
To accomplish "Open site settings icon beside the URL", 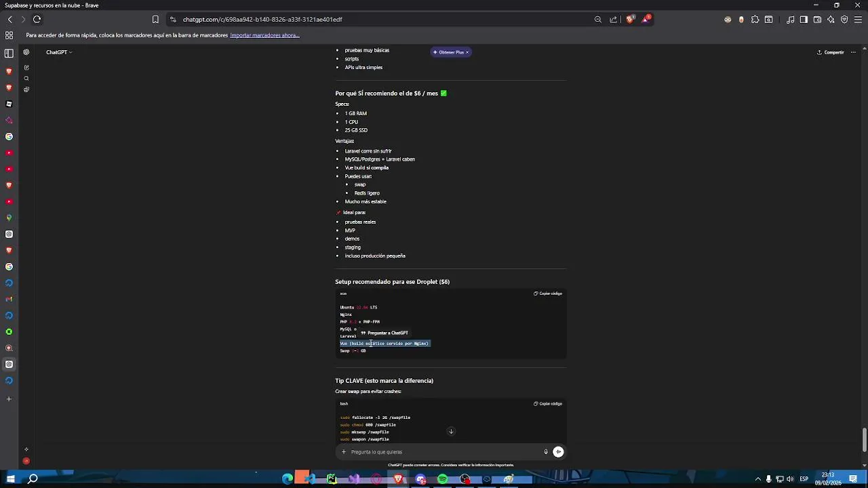I will pyautogui.click(x=173, y=20).
